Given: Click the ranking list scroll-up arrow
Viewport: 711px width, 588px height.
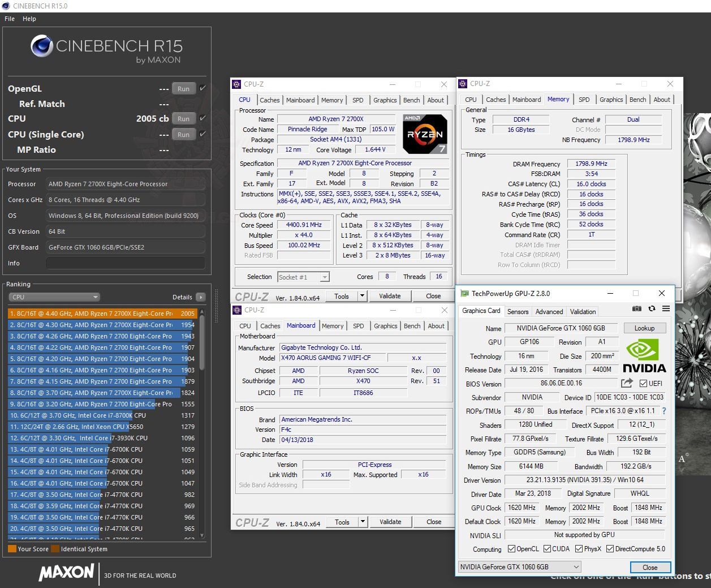Looking at the screenshot, I should tap(202, 312).
